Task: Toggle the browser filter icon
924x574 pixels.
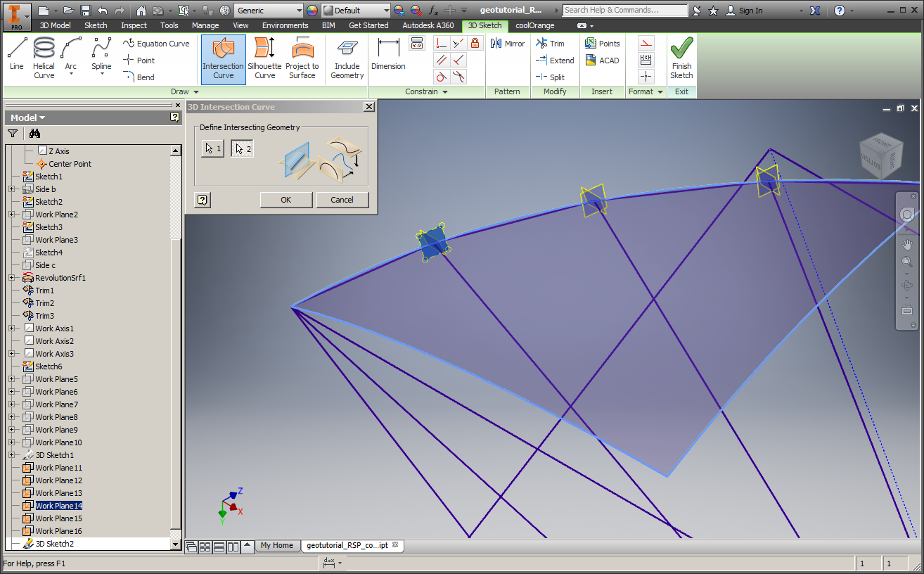Action: [12, 133]
